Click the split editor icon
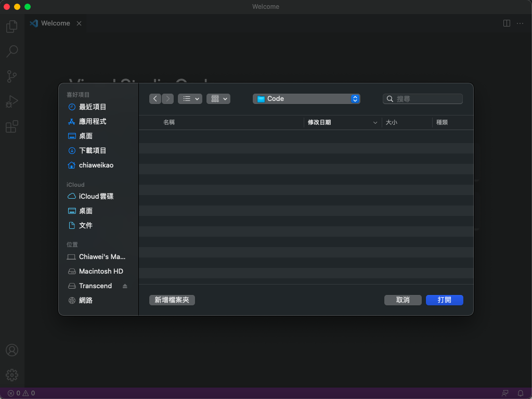Screen dimensions: 532x399 507,23
